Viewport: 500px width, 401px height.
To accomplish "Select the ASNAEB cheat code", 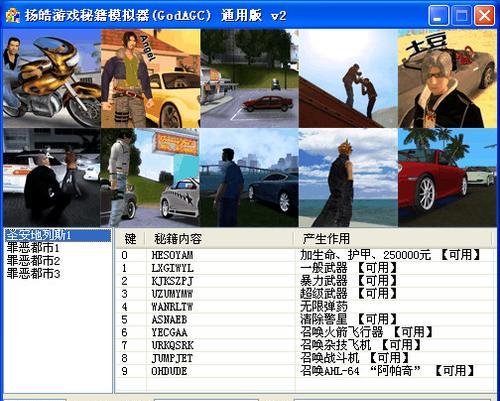I will pos(169,320).
